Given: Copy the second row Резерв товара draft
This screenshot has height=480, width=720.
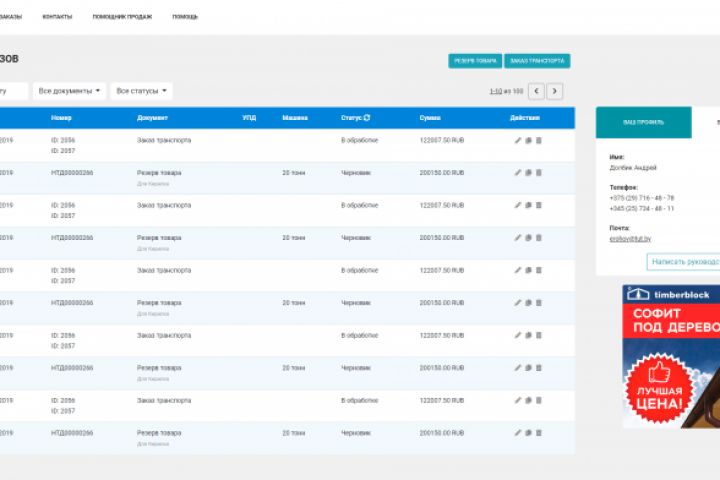Looking at the screenshot, I should tap(529, 173).
